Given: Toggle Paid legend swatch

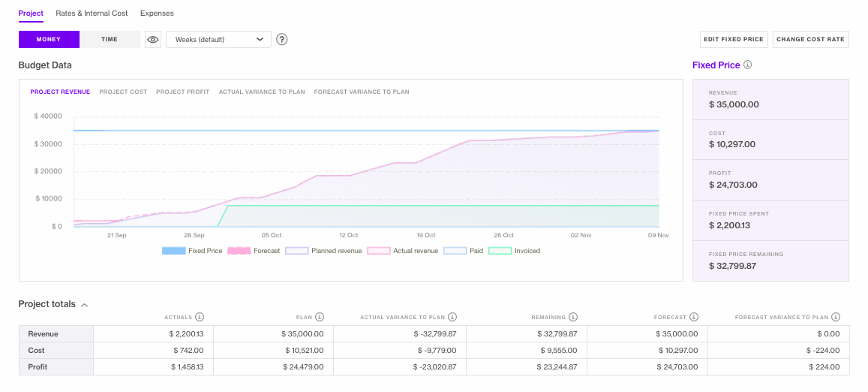Looking at the screenshot, I should click(x=455, y=251).
